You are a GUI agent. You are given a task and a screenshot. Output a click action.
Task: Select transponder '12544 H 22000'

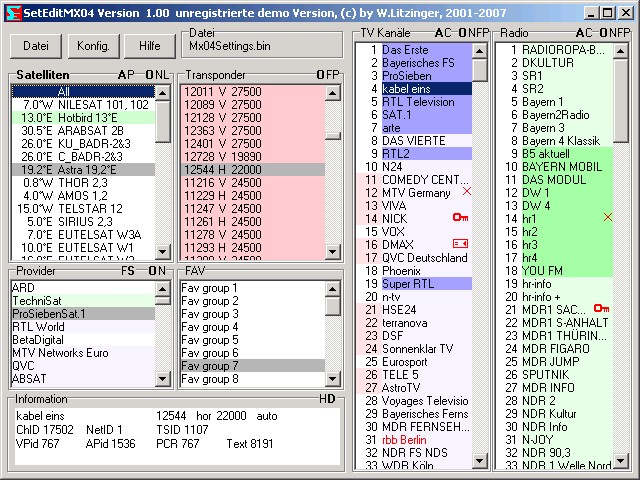[x=253, y=169]
